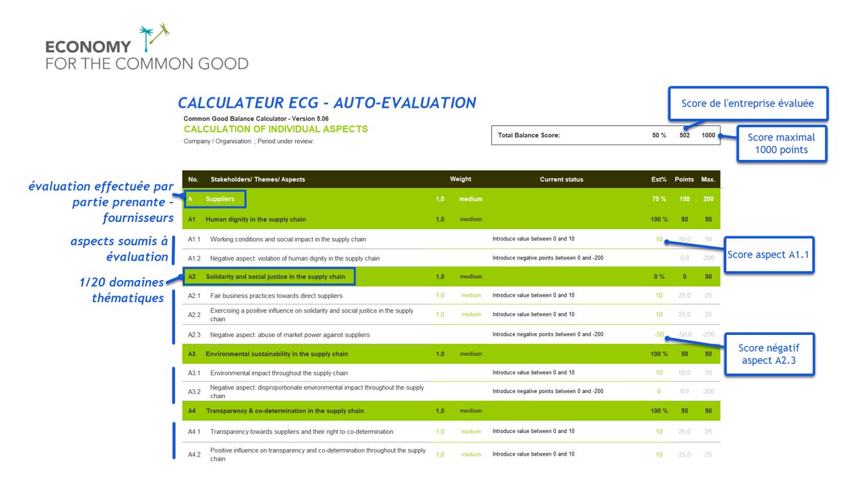Click the A3.2 Est% cell showing 0
The image size is (851, 504).
659,391
